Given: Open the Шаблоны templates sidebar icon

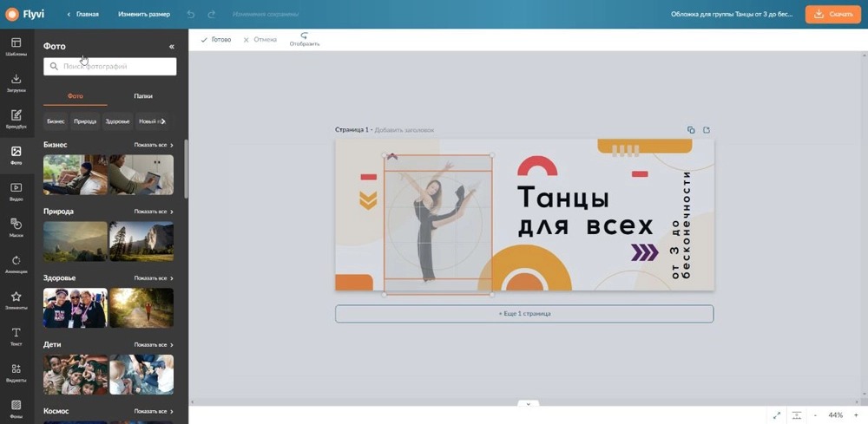Looking at the screenshot, I should point(16,47).
